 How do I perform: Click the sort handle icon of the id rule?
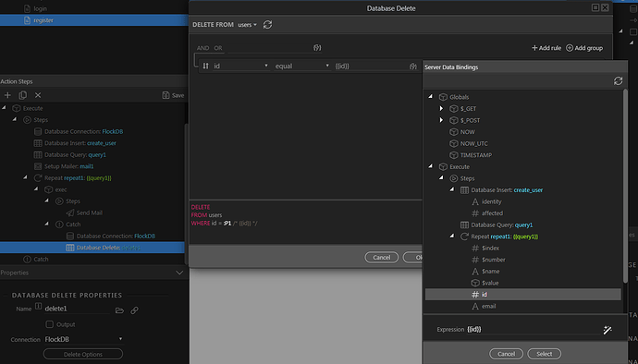coord(205,66)
